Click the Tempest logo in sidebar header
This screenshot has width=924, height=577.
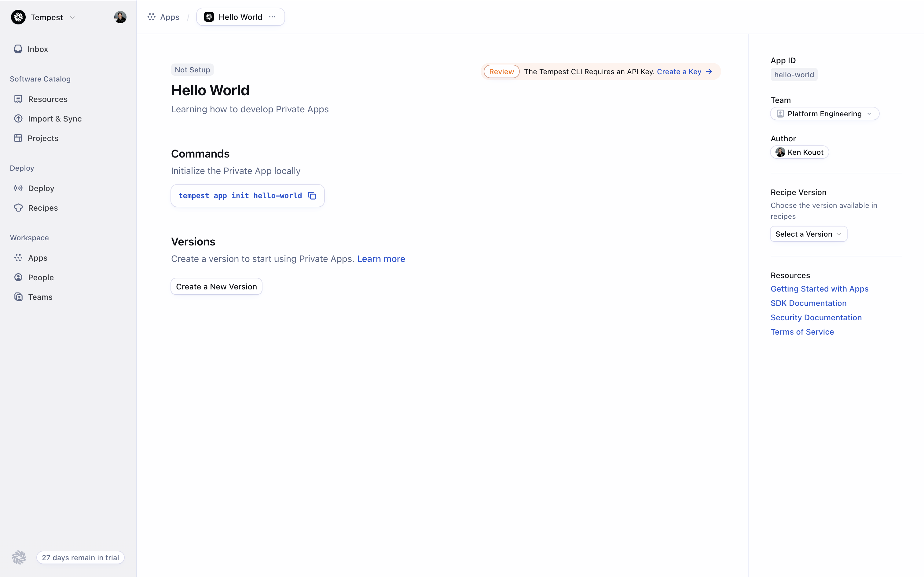18,17
